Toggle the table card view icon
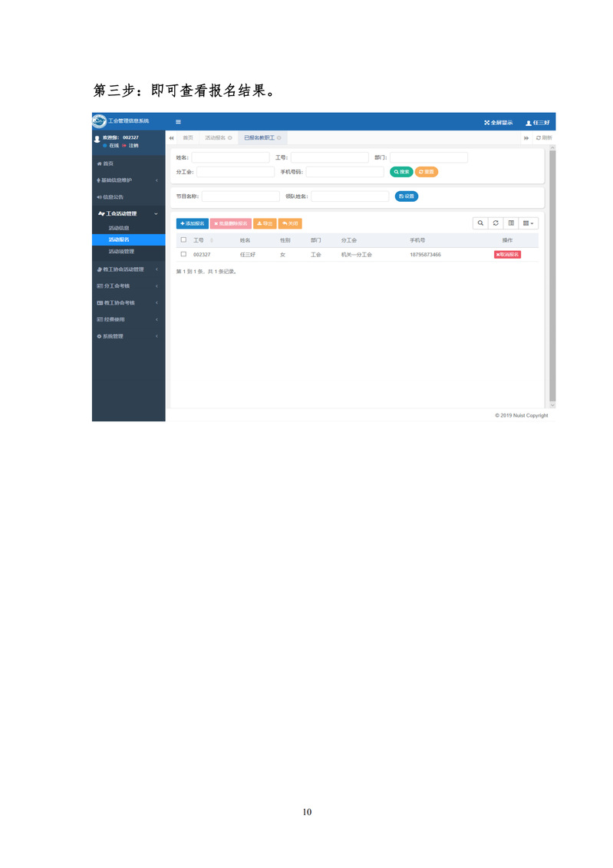Image resolution: width=613 pixels, height=868 pixels. [x=511, y=223]
